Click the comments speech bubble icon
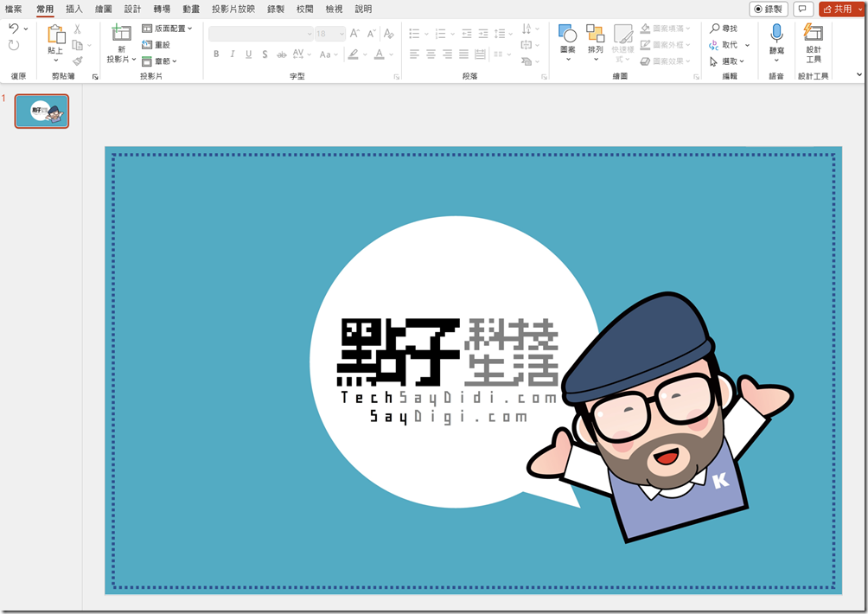 pos(803,10)
